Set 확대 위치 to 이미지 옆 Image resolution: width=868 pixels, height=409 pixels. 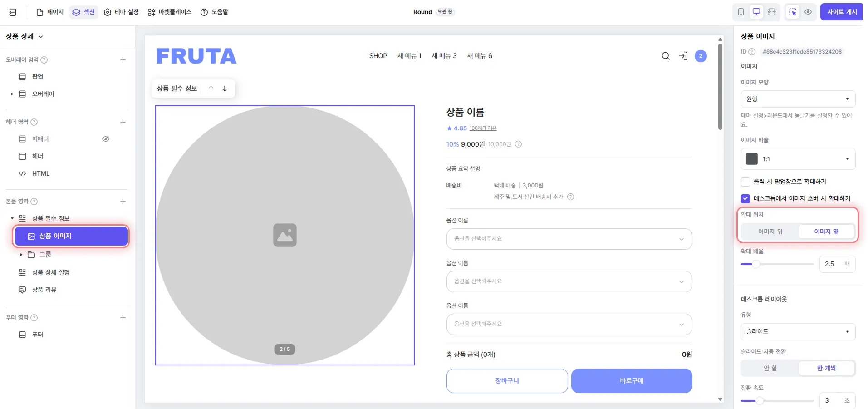(x=826, y=232)
